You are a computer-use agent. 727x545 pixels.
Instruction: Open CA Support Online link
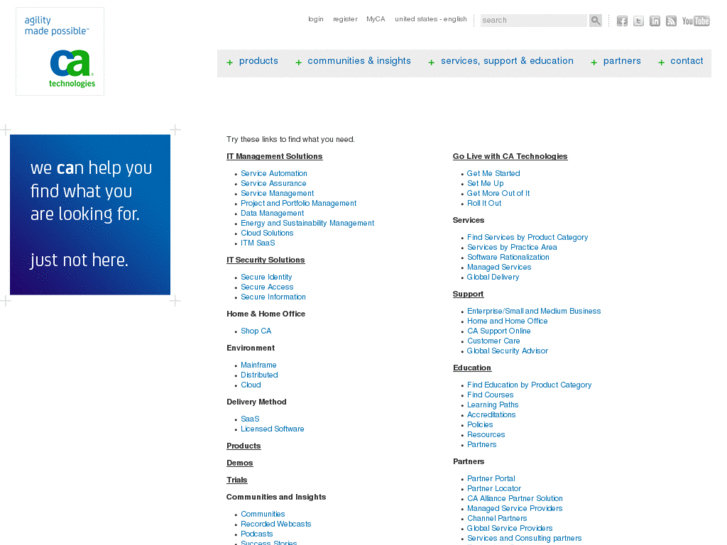tap(499, 331)
